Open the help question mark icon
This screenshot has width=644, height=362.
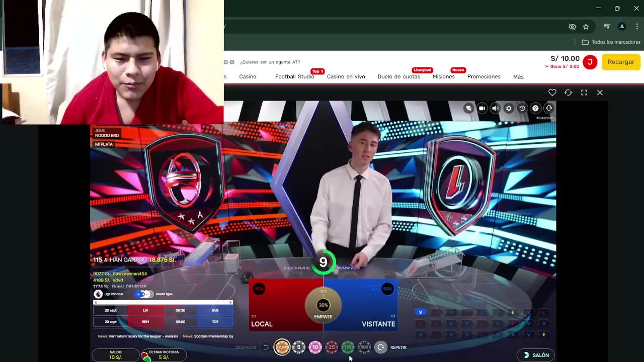pos(535,108)
